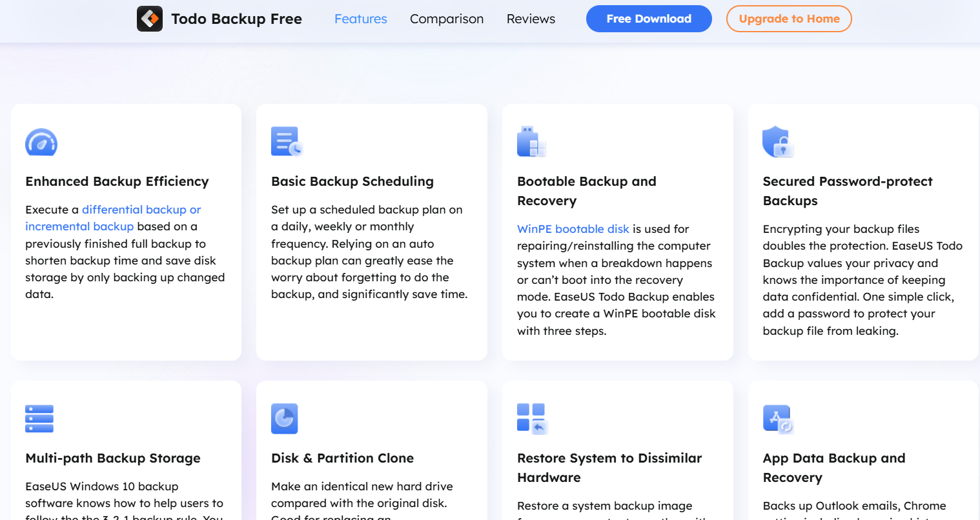This screenshot has width=980, height=520.
Task: Go to the Reviews tab
Action: pyautogui.click(x=531, y=19)
